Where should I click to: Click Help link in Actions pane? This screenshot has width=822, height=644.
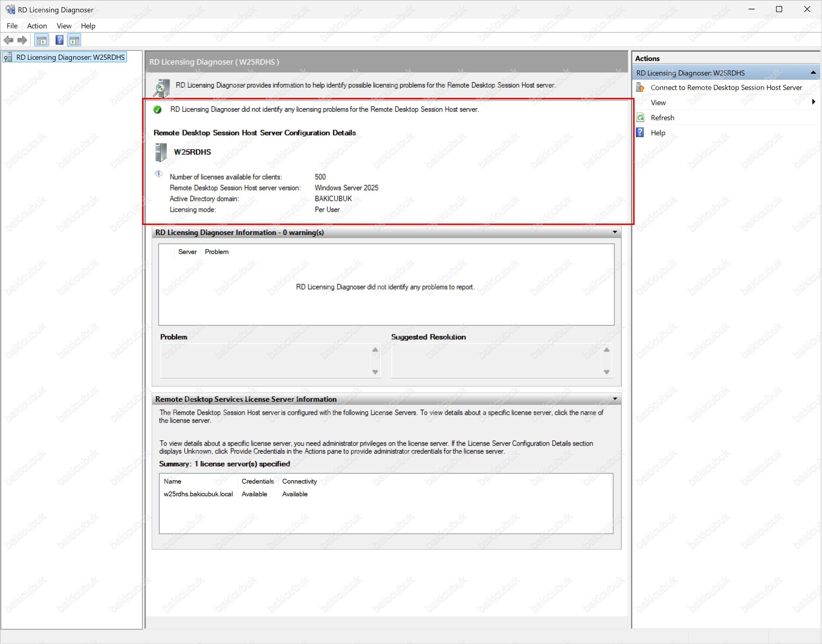tap(658, 133)
